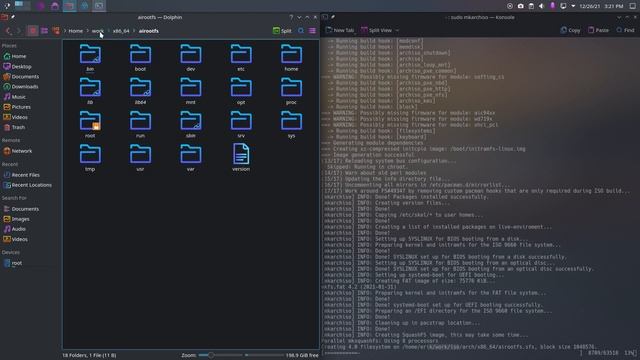The width and height of the screenshot is (640, 360).
Task: Go forward in Dolphin navigation
Action: pos(18,31)
